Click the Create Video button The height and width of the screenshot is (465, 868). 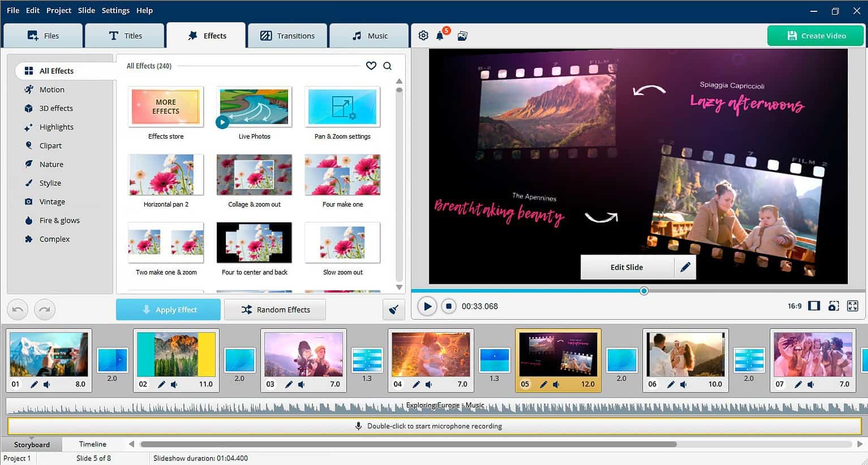pyautogui.click(x=815, y=35)
